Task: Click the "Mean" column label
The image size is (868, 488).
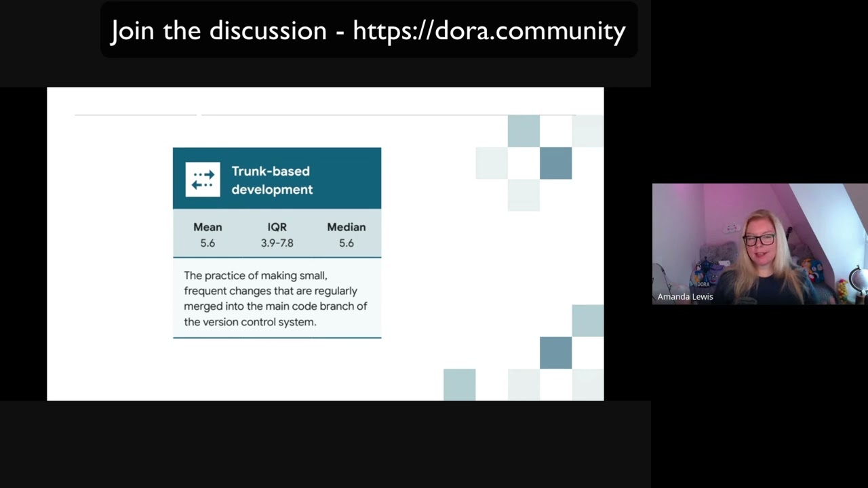Action: [x=208, y=227]
